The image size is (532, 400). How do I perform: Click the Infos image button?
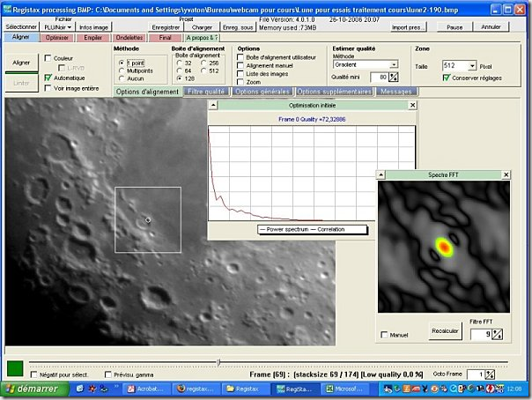click(x=93, y=27)
